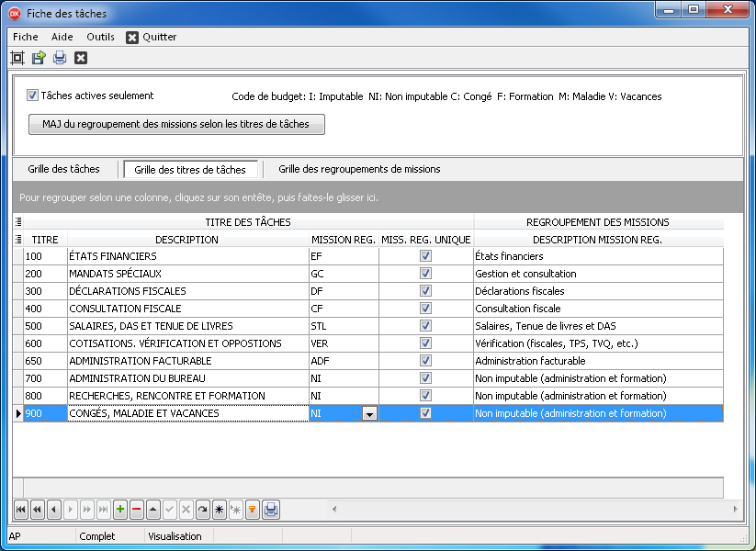
Task: Click the horizontal scrollbar left arrow
Action: click(334, 509)
